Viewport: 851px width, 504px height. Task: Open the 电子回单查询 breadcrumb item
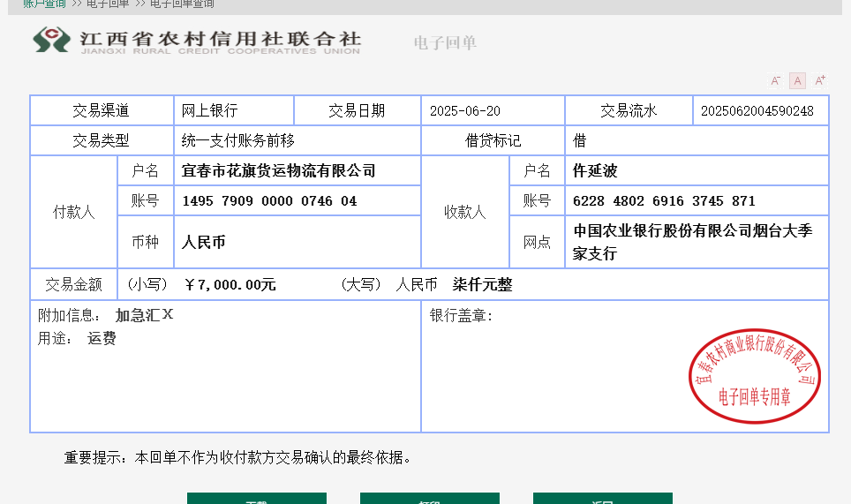pyautogui.click(x=182, y=4)
